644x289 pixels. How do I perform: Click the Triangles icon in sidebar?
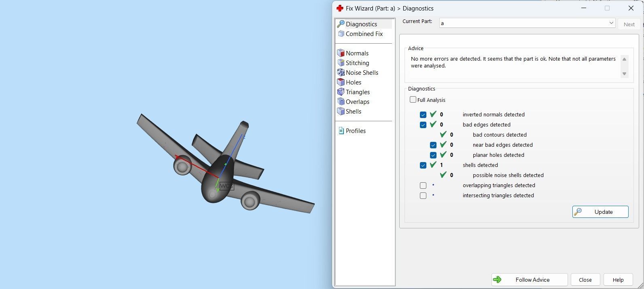pyautogui.click(x=341, y=92)
